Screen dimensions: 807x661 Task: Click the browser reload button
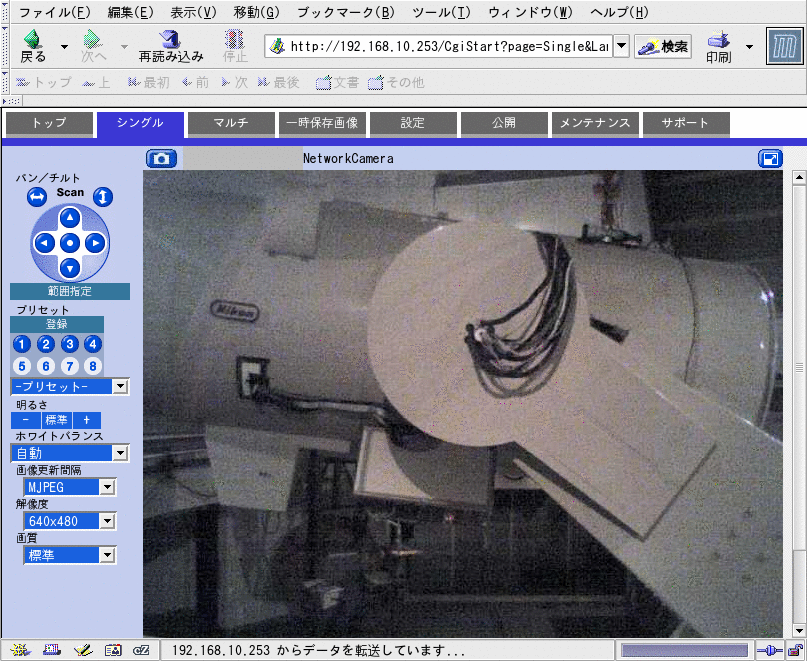pyautogui.click(x=170, y=46)
